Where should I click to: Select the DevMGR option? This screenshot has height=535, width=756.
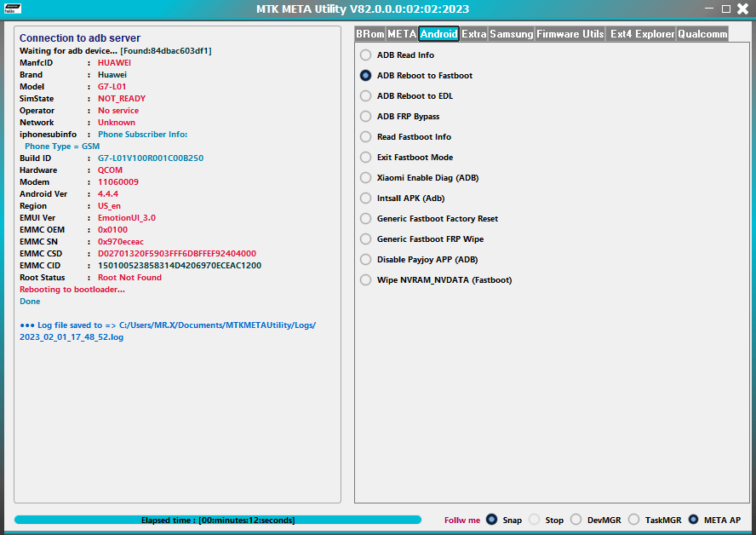[577, 519]
